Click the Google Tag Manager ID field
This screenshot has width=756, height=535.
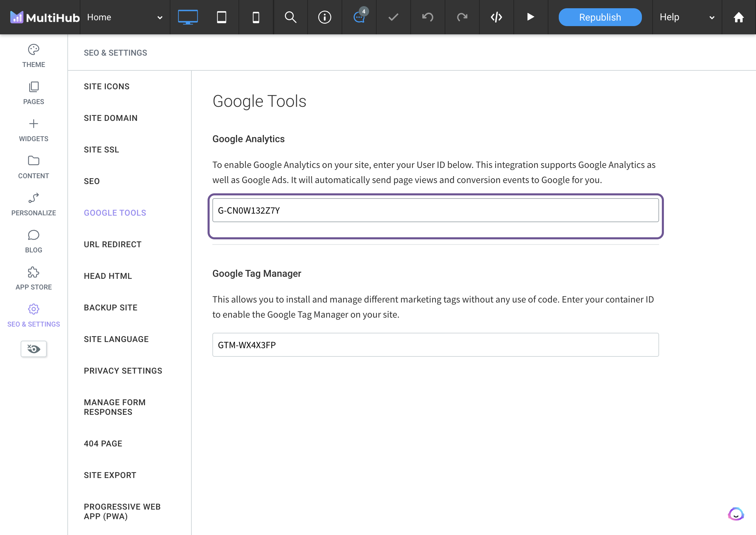[435, 345]
